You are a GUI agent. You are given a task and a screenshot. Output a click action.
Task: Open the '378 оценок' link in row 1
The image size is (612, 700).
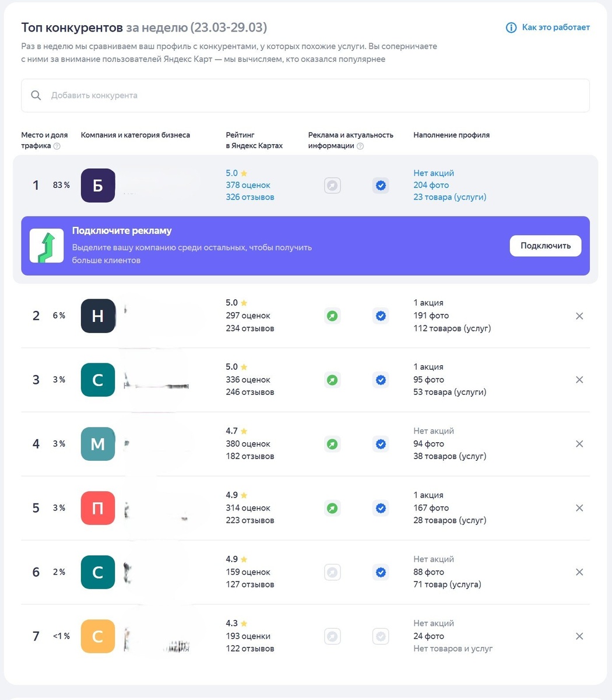click(x=248, y=185)
